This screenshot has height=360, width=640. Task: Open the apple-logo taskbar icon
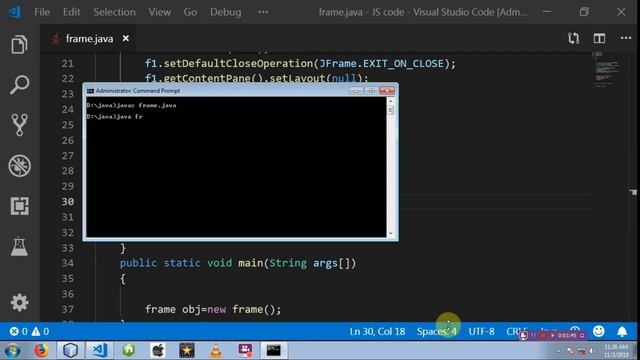(158, 350)
